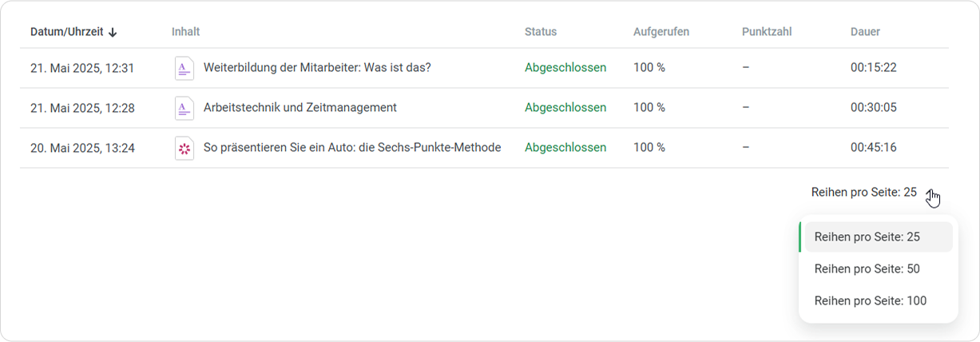
Task: Choose Reihen pro Seite: 50 option
Action: tap(867, 269)
